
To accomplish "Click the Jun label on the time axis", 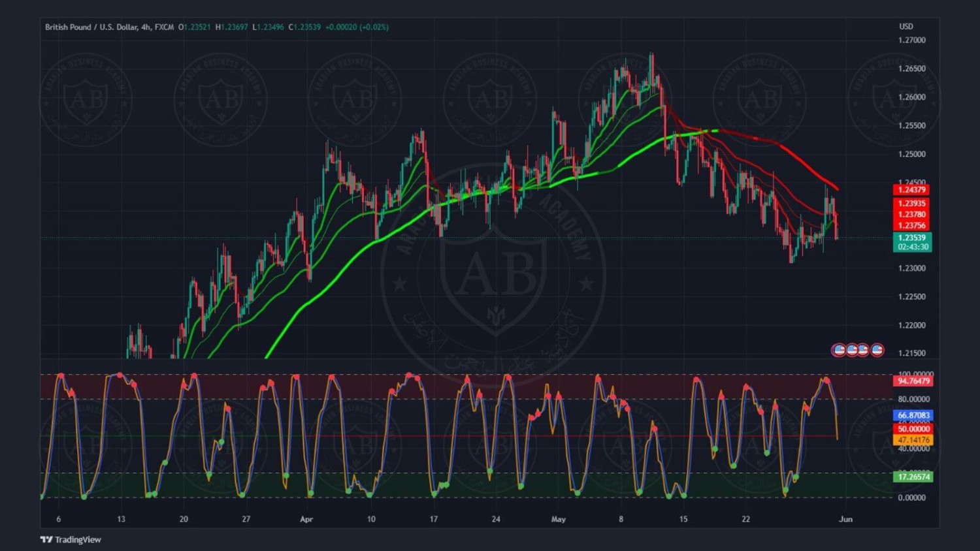I will (x=845, y=519).
